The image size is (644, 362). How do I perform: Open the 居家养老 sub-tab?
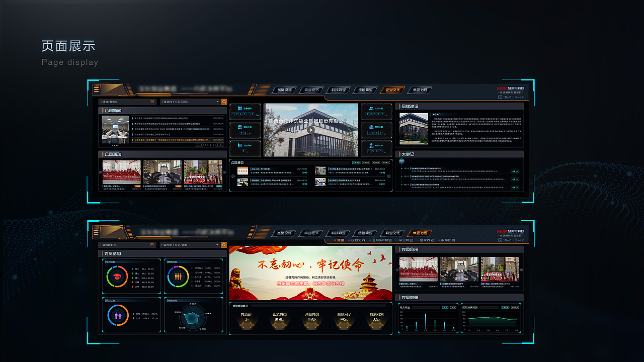click(x=427, y=240)
